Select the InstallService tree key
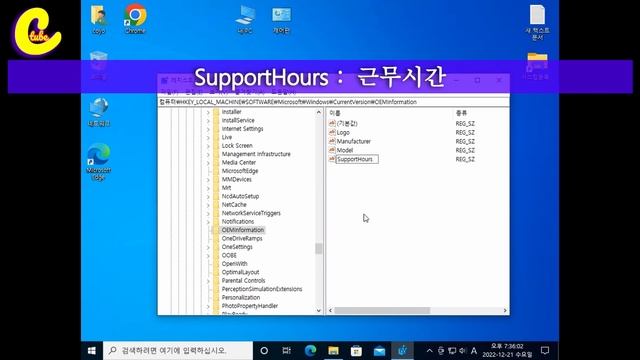 [x=238, y=120]
